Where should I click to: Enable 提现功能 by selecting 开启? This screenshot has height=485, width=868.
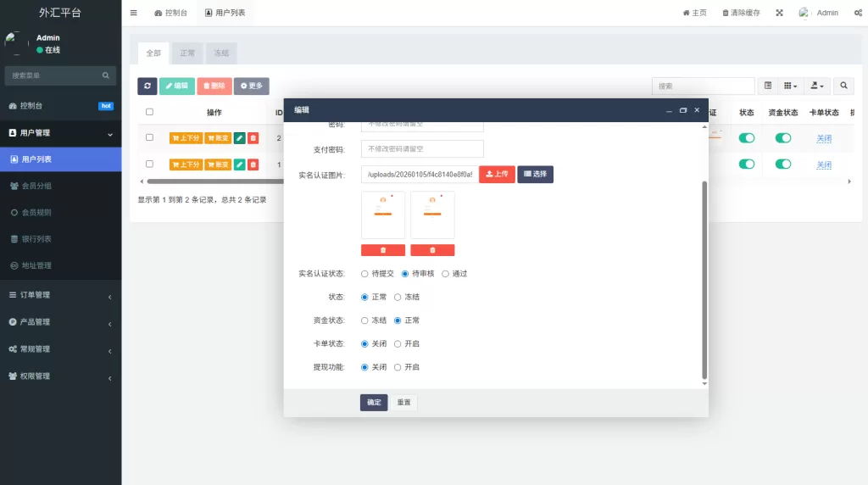tap(398, 367)
